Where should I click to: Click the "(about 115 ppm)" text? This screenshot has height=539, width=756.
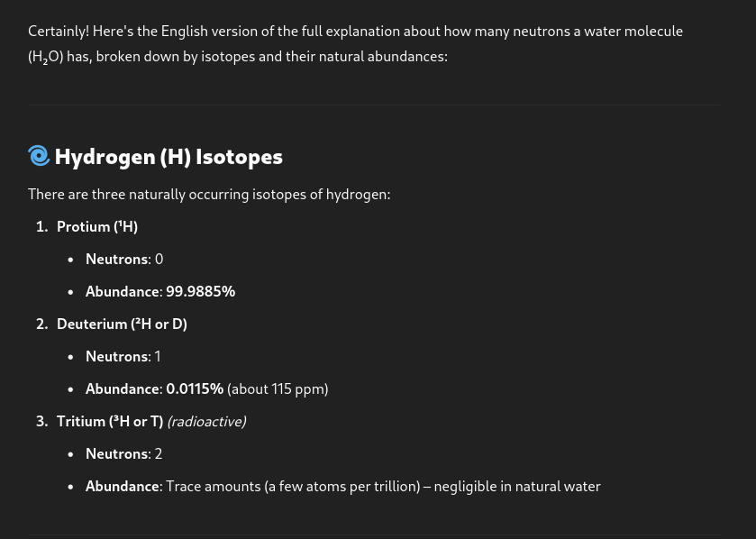[x=278, y=388]
